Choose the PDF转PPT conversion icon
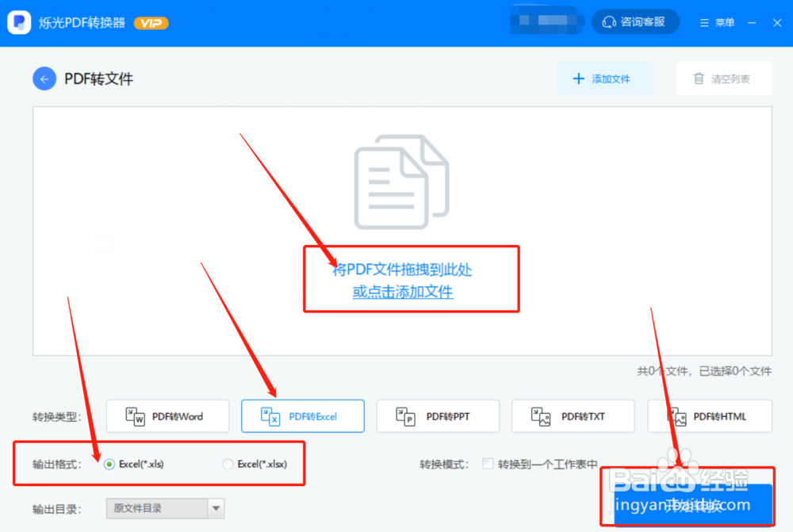The height and width of the screenshot is (532, 793). click(404, 415)
